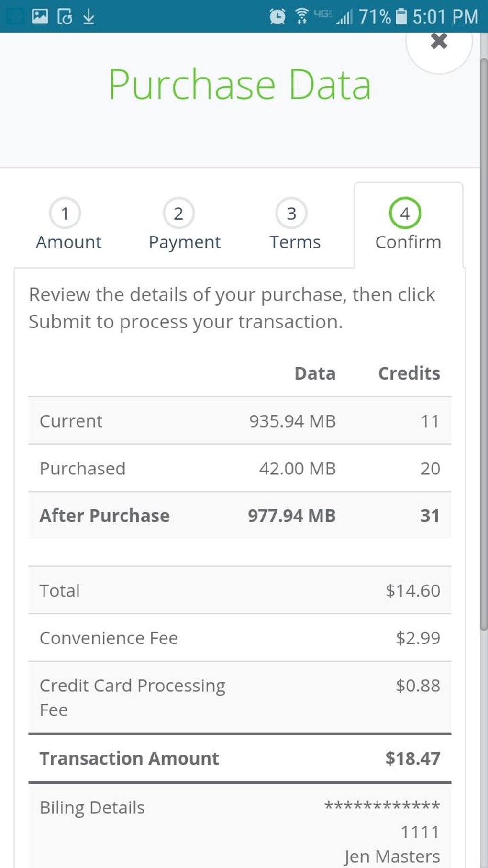
Task: Tap the green step 4 circle
Action: click(x=405, y=213)
